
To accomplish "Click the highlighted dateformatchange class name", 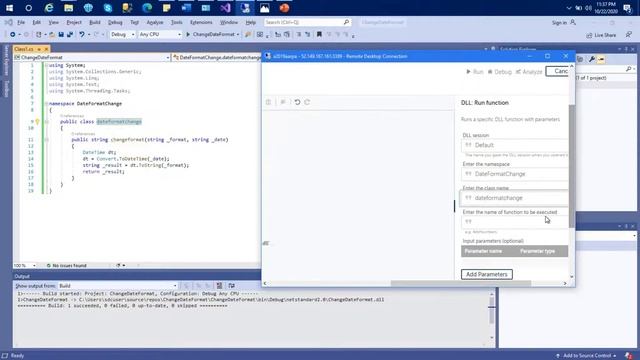I will (x=119, y=122).
